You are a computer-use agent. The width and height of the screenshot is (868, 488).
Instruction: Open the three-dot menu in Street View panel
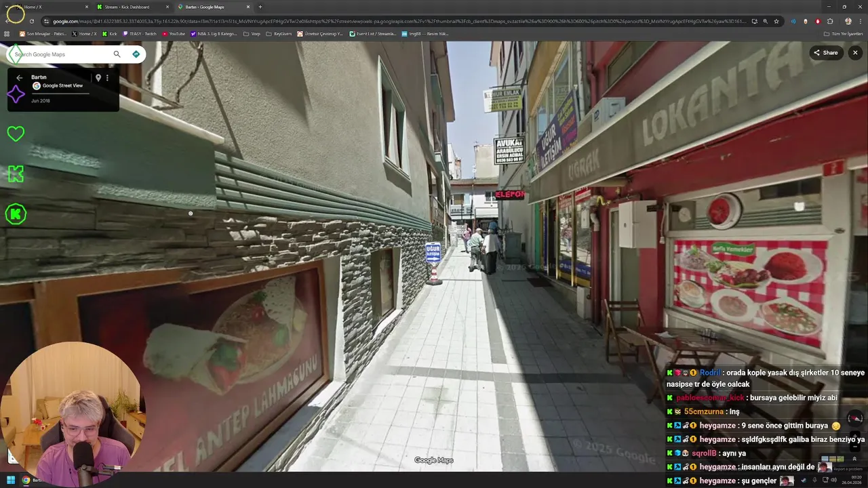tap(107, 78)
